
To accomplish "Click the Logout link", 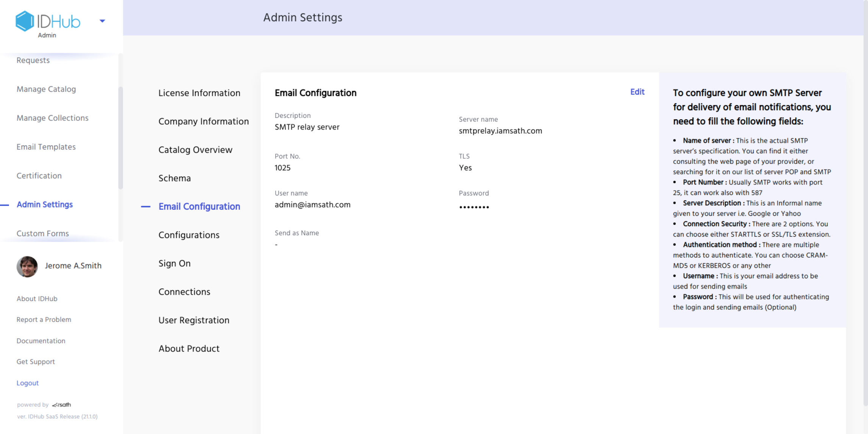I will tap(28, 383).
